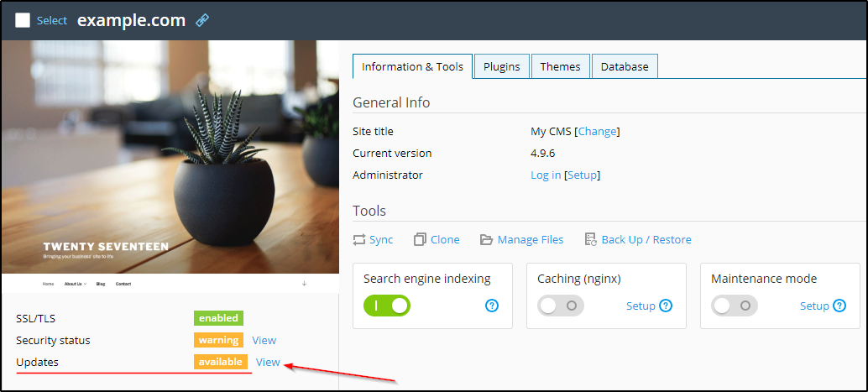Click Change link next to site title
This screenshot has height=392, width=868.
[597, 131]
